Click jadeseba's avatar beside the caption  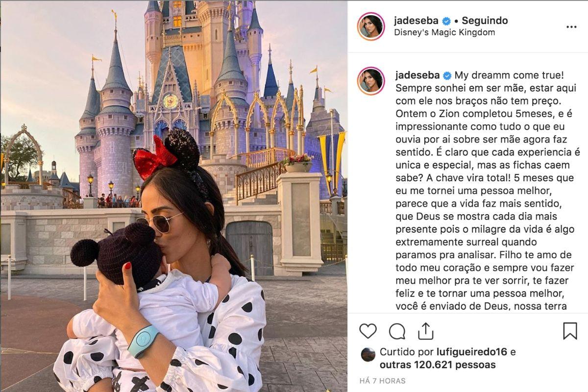(x=371, y=81)
